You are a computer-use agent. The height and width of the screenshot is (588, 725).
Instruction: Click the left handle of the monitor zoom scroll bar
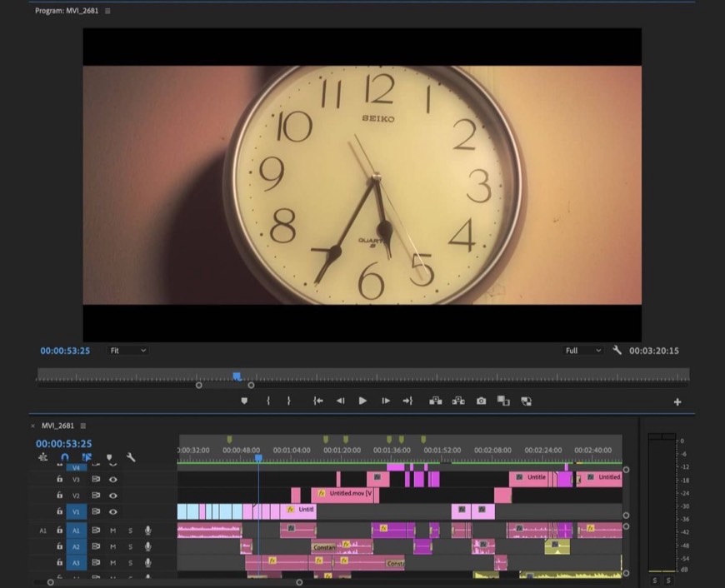[x=199, y=385]
